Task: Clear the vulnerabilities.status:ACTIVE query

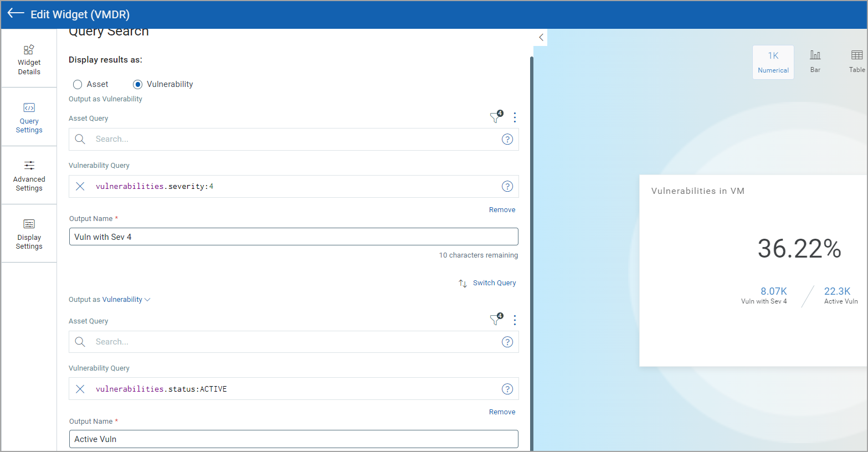Action: [x=80, y=389]
